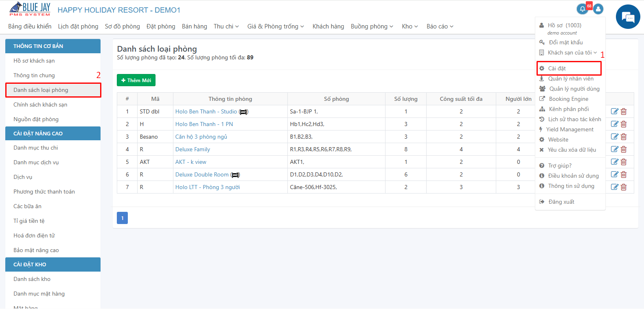644x309 pixels.
Task: Edit the Holo LTT - Phòng 3 người row
Action: click(615, 187)
